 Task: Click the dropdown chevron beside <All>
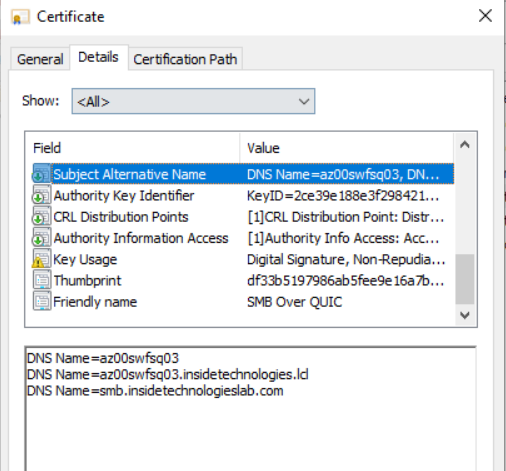(304, 101)
